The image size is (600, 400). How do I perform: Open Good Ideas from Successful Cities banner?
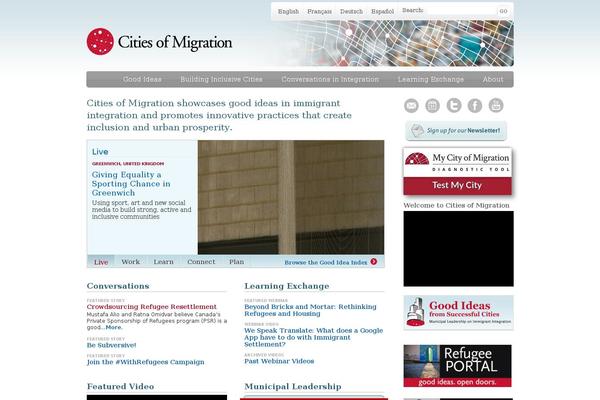coord(458,312)
